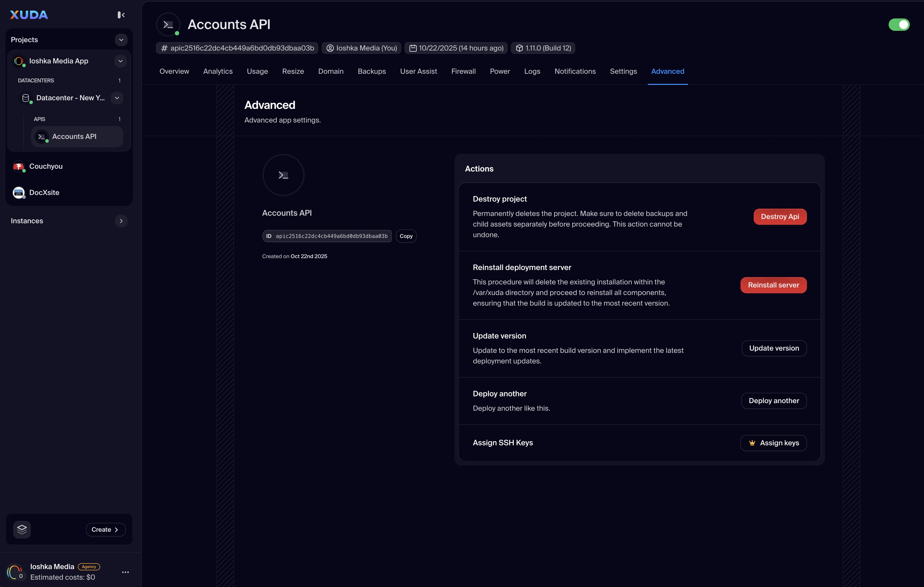Click the Ioshka Media profile avatar

click(15, 572)
